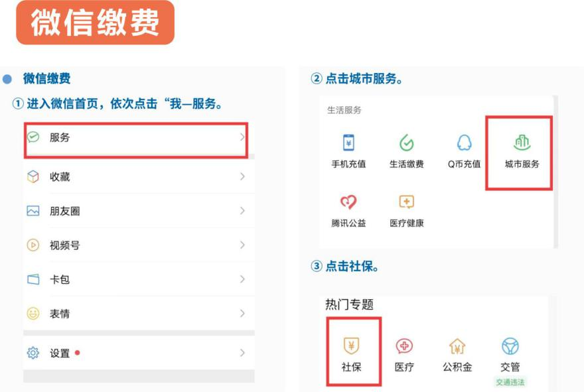Expand the 朋友圈 row arrow
Image resolution: width=584 pixels, height=392 pixels.
click(x=242, y=211)
